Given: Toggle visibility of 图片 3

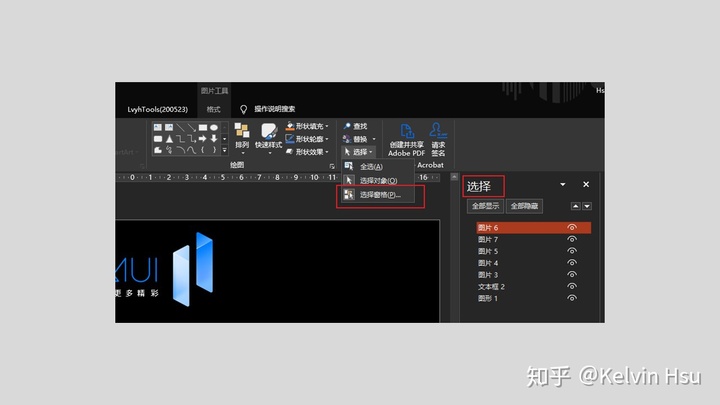Looking at the screenshot, I should click(x=572, y=275).
